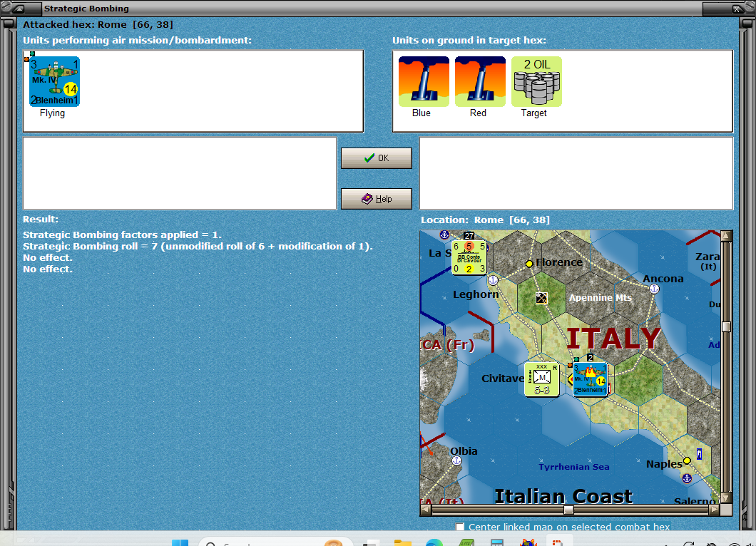Confirm the bombing result with OK
This screenshot has width=756, height=546.
pos(377,158)
